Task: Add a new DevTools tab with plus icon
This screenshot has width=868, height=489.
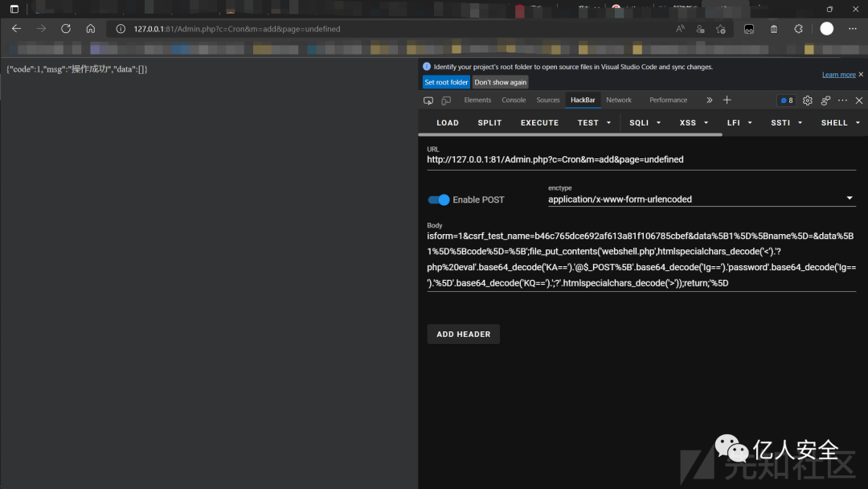Action: 727,101
